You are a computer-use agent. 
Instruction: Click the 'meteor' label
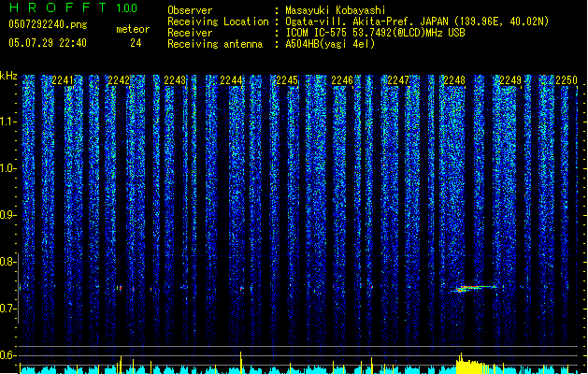133,29
